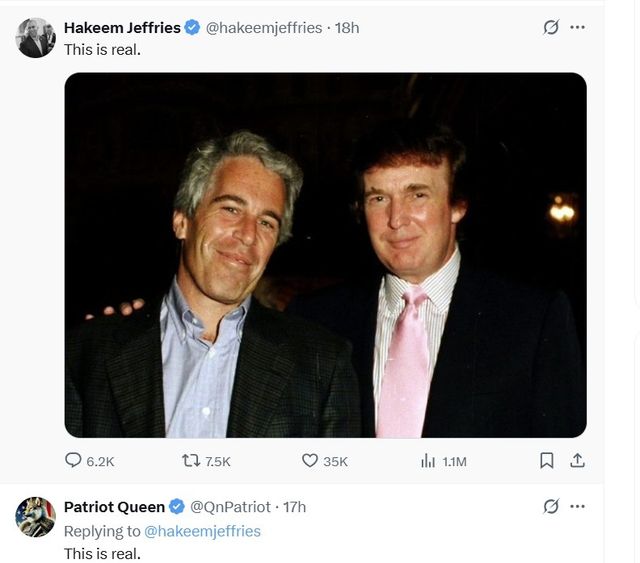Like the Hakeem Jeffries post
640x563 pixels.
click(x=310, y=461)
